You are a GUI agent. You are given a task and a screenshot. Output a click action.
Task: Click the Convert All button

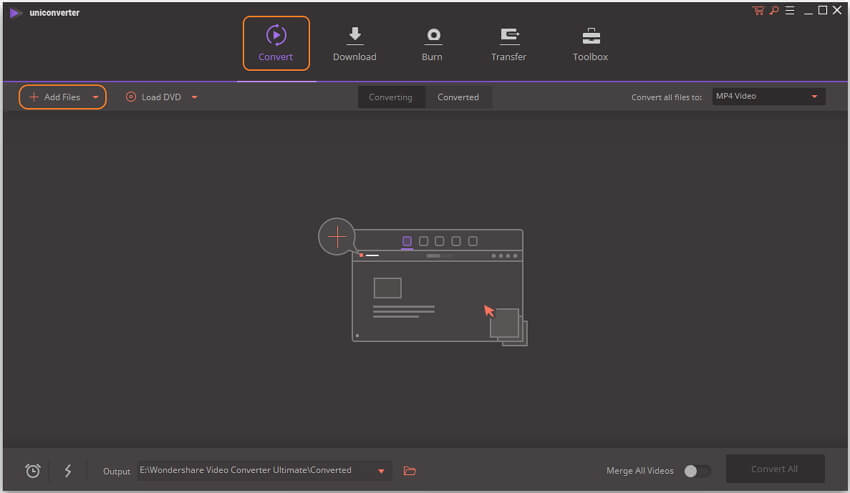[x=775, y=469]
